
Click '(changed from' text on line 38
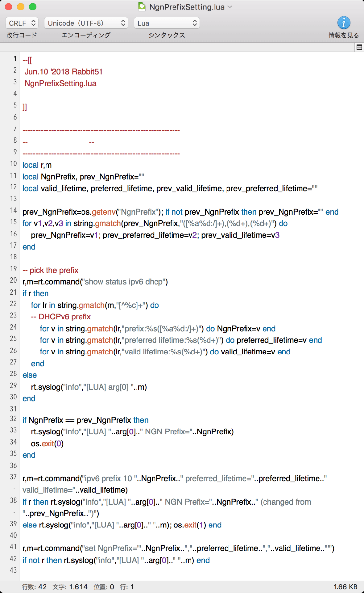[286, 502]
